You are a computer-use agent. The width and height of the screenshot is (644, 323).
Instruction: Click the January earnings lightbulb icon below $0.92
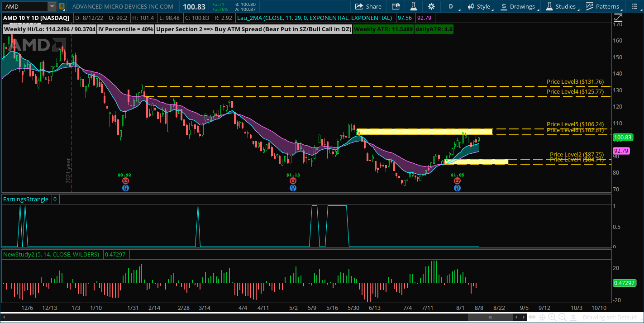(125, 188)
